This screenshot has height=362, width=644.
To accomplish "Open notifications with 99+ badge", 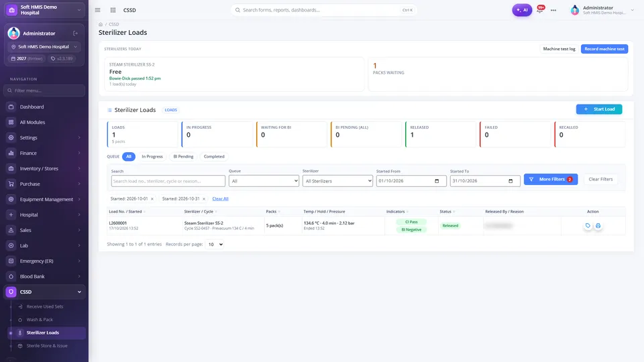I will point(541,9).
